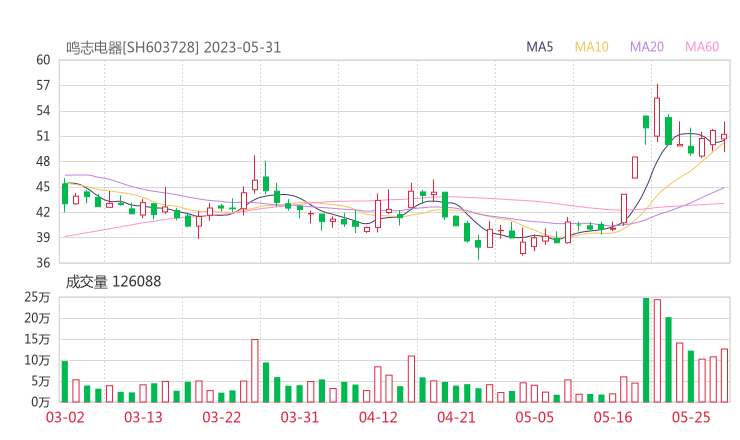Click the 10万 volume axis label
This screenshot has height=440, width=740.
[x=37, y=360]
